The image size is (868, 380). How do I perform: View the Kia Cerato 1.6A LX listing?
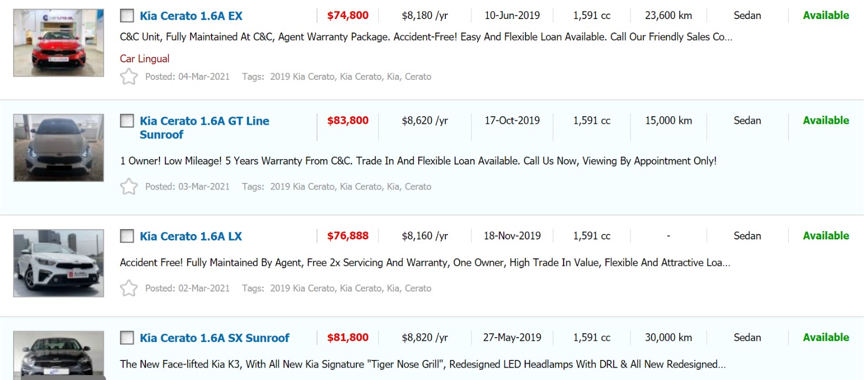click(190, 236)
